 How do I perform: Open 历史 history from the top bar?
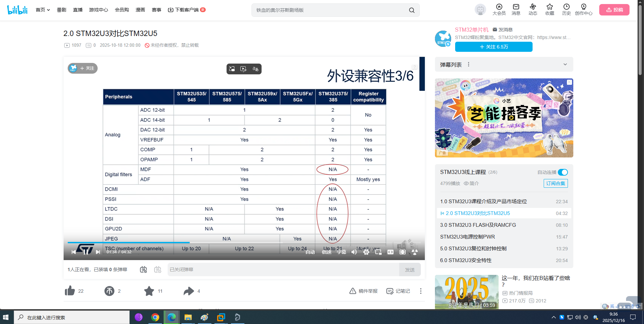tap(566, 10)
